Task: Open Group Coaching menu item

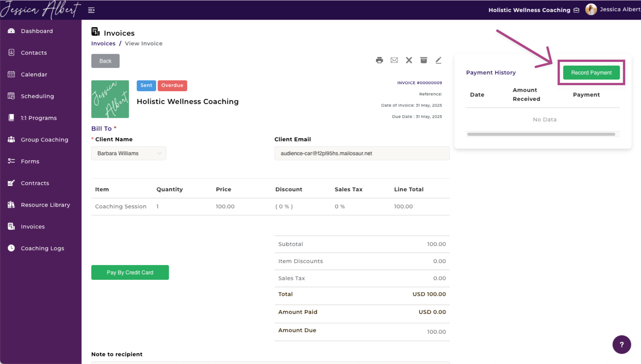Action: [45, 140]
